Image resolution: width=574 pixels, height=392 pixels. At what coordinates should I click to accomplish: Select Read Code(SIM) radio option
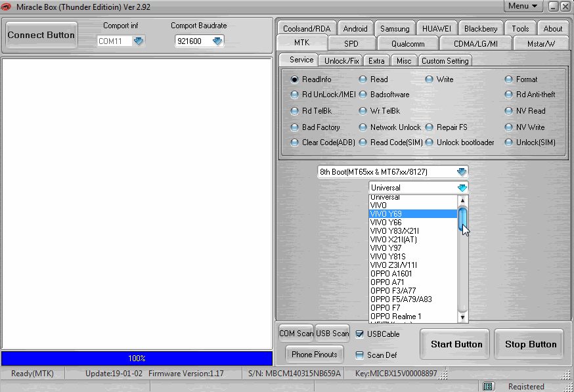click(363, 142)
